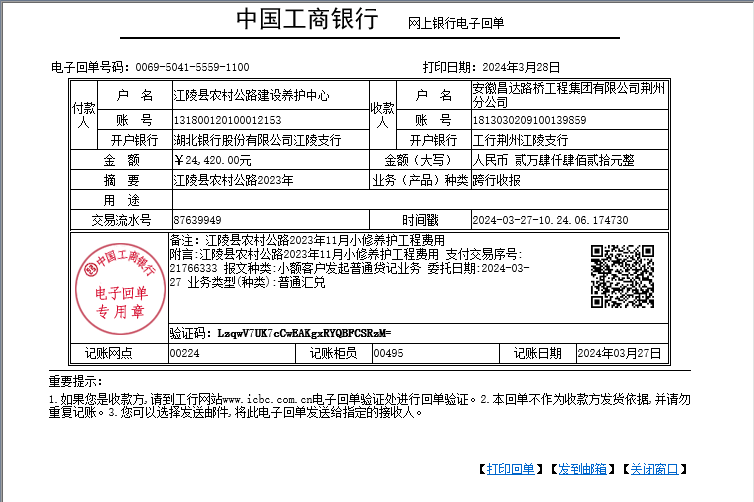The height and width of the screenshot is (502, 754).
Task: Click the 中国工商银行 title heading
Action: click(x=307, y=21)
